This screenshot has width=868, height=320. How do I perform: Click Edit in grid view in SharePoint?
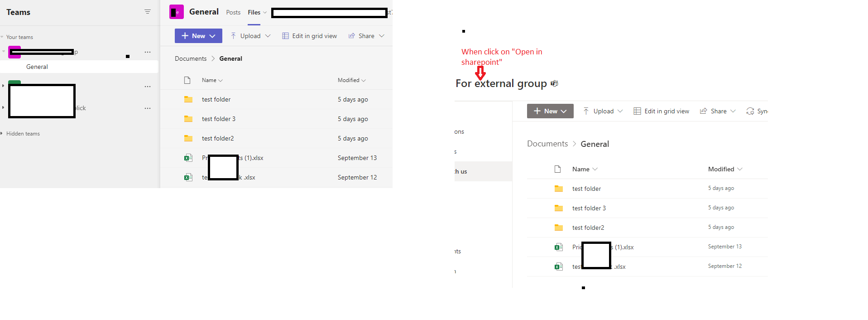click(662, 111)
